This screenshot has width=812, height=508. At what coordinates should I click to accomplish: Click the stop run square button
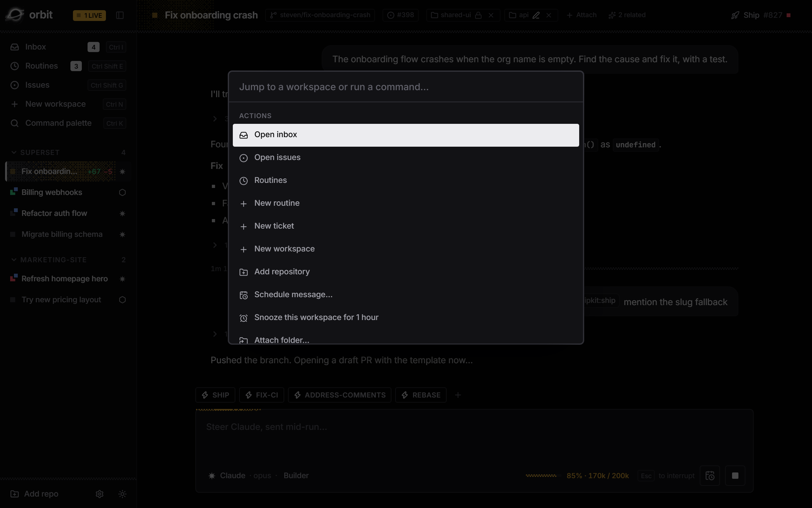pos(735,476)
